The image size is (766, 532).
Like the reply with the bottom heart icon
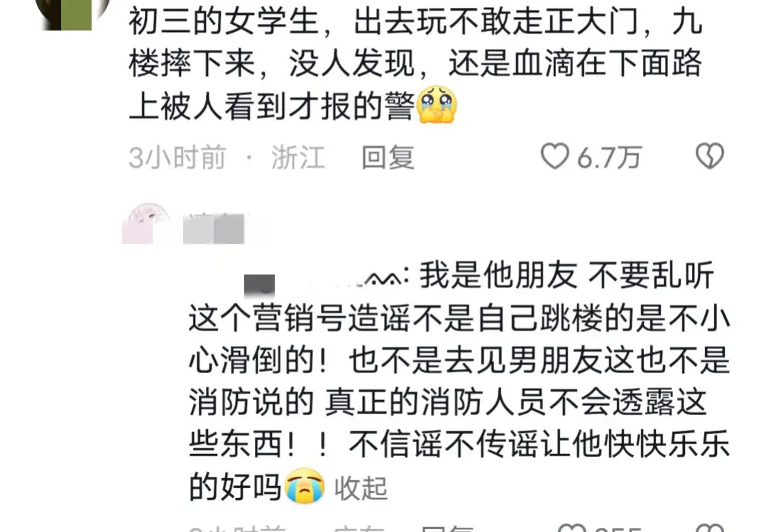[x=572, y=528]
